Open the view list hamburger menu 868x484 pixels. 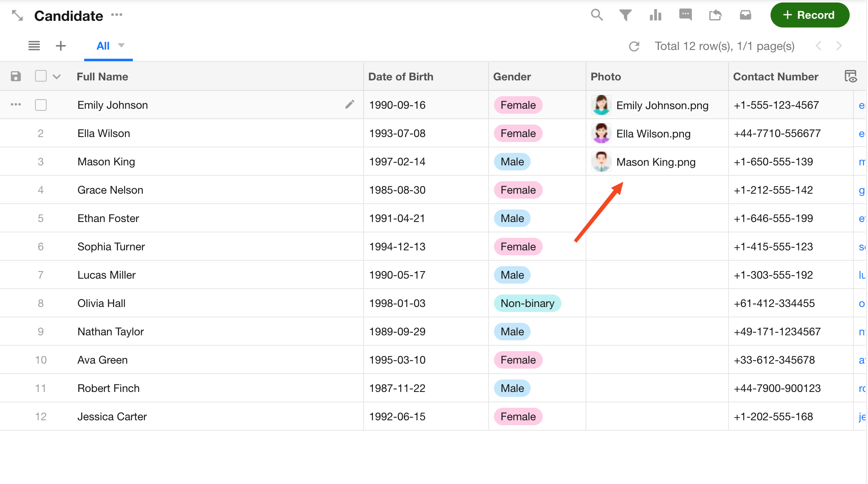click(x=34, y=46)
